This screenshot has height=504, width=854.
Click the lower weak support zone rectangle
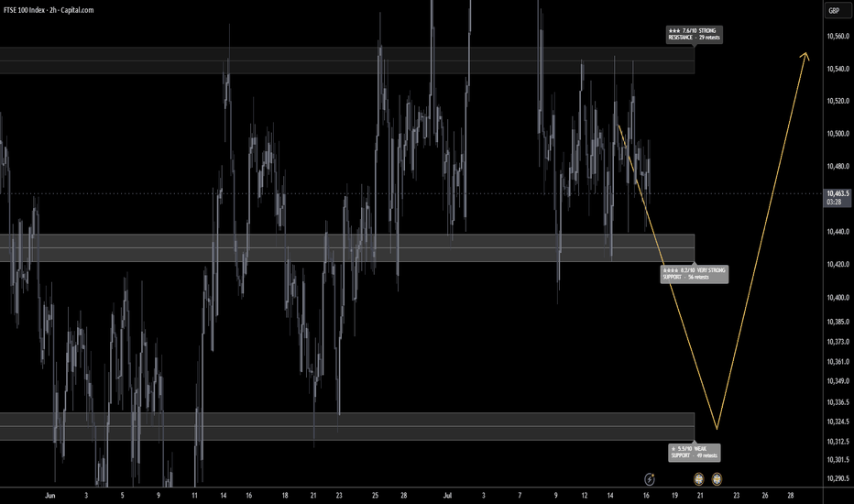pyautogui.click(x=347, y=427)
